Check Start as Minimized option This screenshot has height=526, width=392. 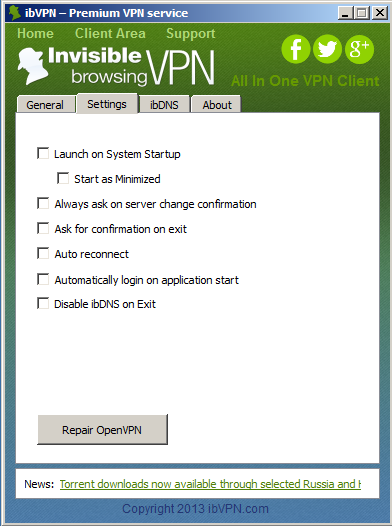[x=63, y=178]
